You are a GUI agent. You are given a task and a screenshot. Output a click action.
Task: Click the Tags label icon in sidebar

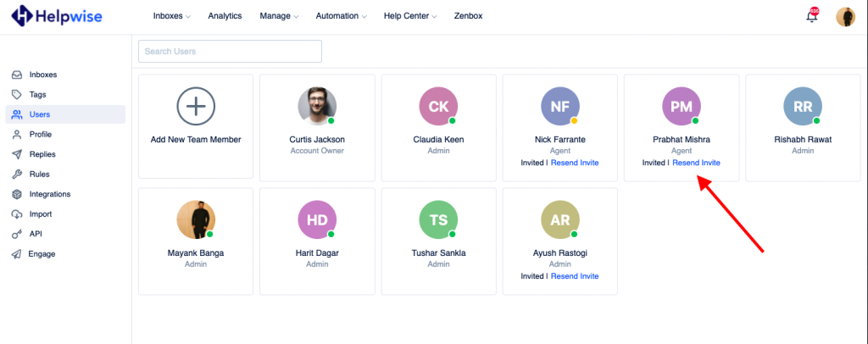[x=16, y=95]
